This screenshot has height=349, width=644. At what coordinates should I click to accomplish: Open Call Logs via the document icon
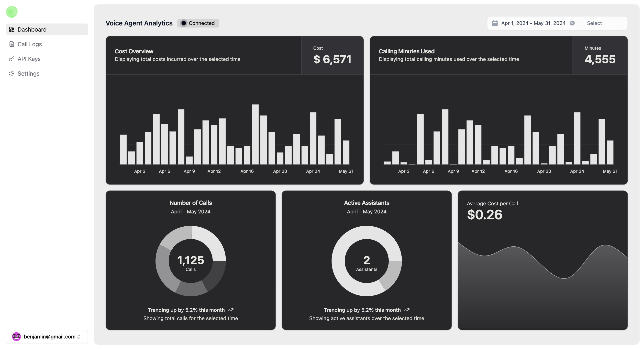click(12, 44)
